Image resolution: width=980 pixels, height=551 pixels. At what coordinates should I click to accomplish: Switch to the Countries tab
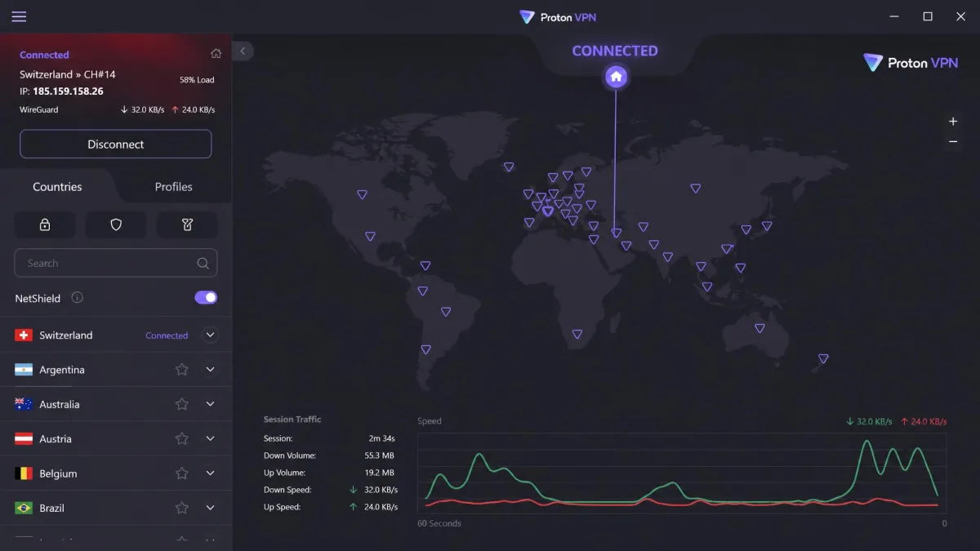(57, 187)
